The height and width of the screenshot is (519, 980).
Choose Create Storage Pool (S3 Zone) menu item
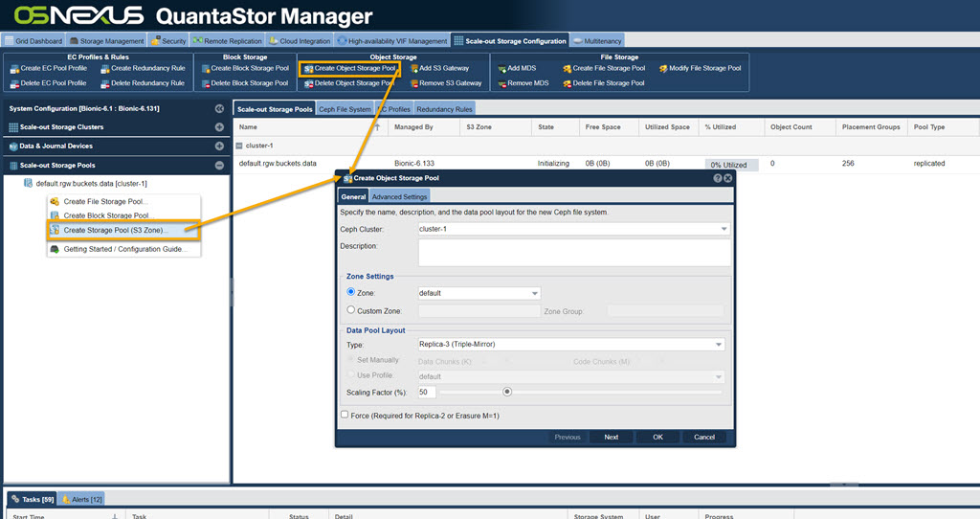123,230
